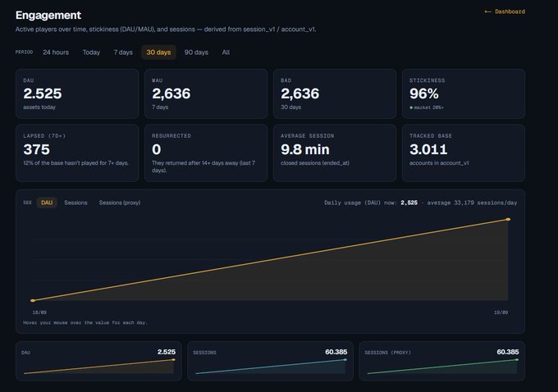Click the Lapsed (7D+) card

tap(77, 153)
